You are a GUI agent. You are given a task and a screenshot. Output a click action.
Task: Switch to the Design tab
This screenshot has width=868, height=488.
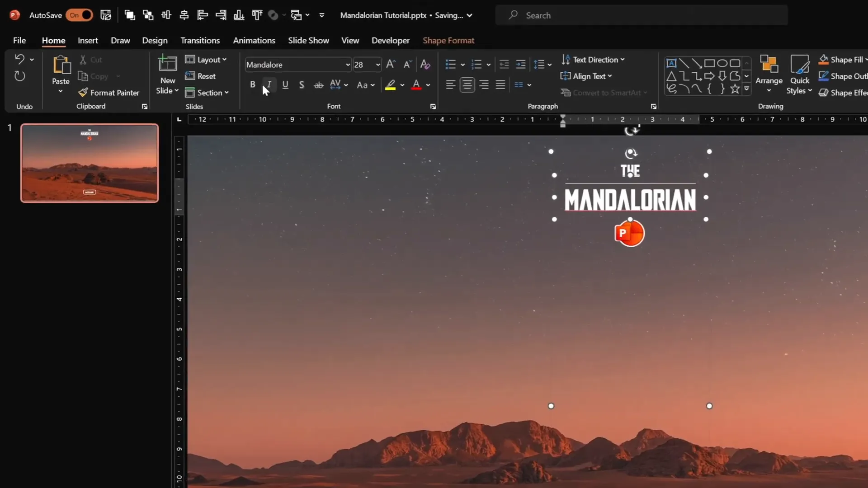(155, 40)
